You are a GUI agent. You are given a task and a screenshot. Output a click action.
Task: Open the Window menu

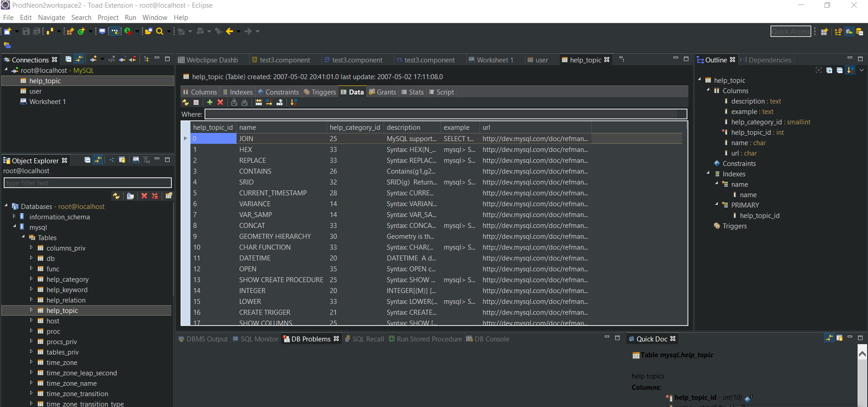tap(155, 18)
